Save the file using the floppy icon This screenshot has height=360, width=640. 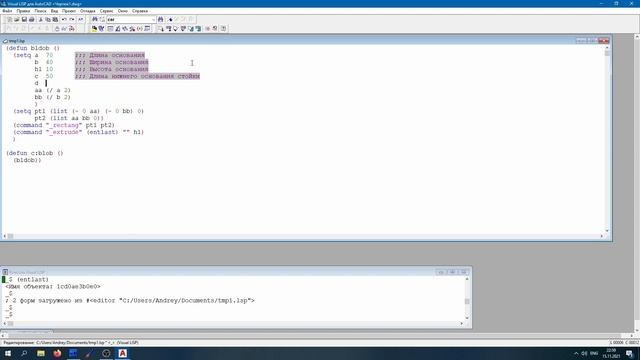[24, 20]
